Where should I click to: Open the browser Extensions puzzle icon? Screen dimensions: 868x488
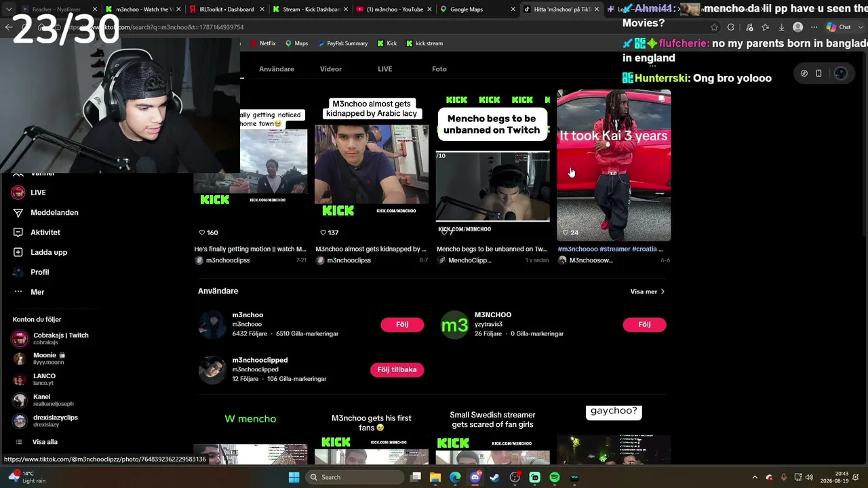pyautogui.click(x=730, y=27)
